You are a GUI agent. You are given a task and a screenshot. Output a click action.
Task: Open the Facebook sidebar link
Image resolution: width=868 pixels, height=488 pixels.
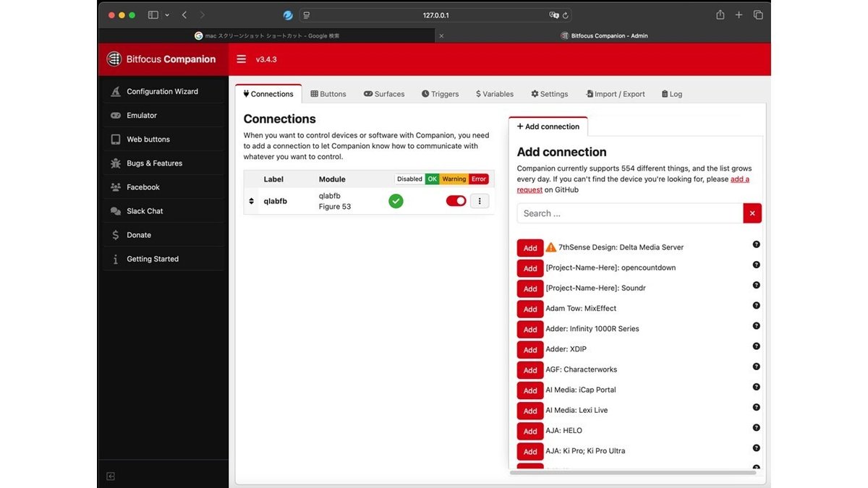click(163, 187)
